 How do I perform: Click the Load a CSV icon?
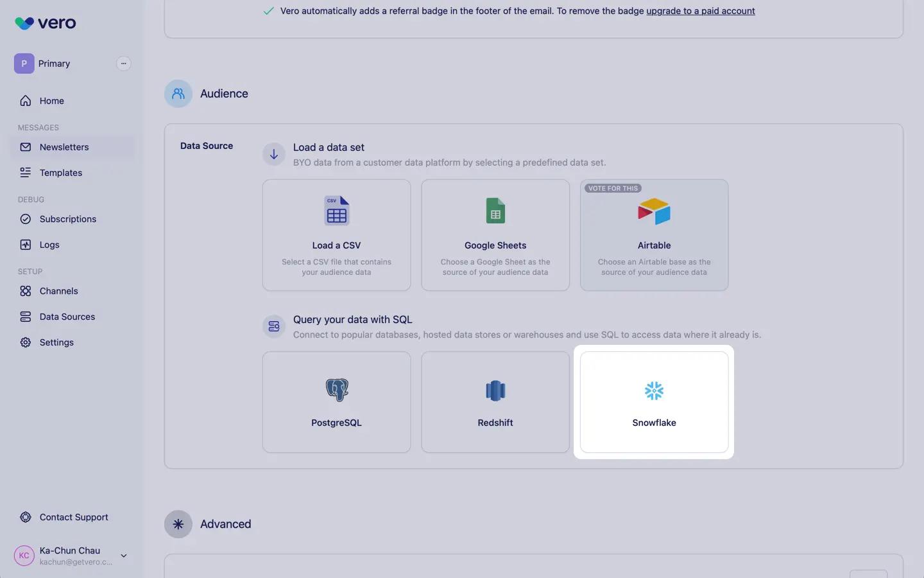point(336,211)
